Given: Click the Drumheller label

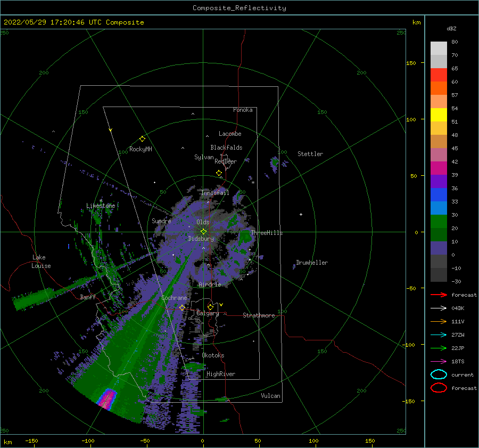Looking at the screenshot, I should click(312, 263).
